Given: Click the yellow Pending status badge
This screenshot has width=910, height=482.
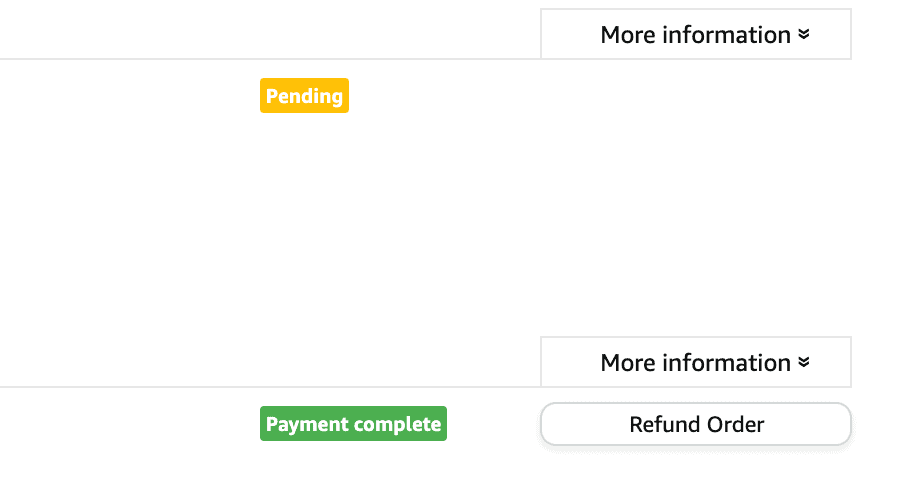Looking at the screenshot, I should click(x=304, y=96).
